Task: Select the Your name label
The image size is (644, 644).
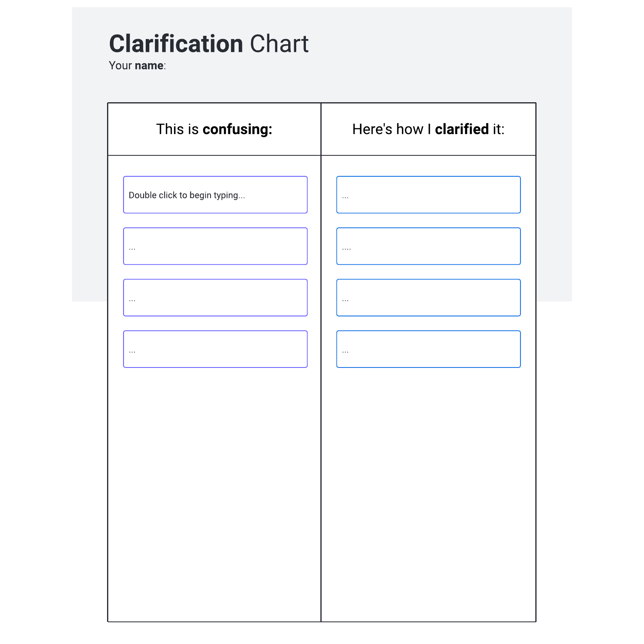Action: tap(137, 66)
